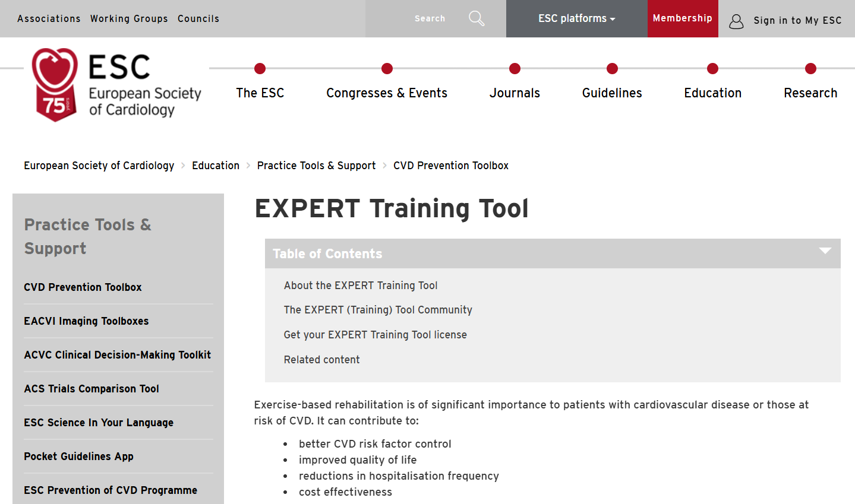Select Pocket Guidelines App in sidebar

click(x=78, y=457)
